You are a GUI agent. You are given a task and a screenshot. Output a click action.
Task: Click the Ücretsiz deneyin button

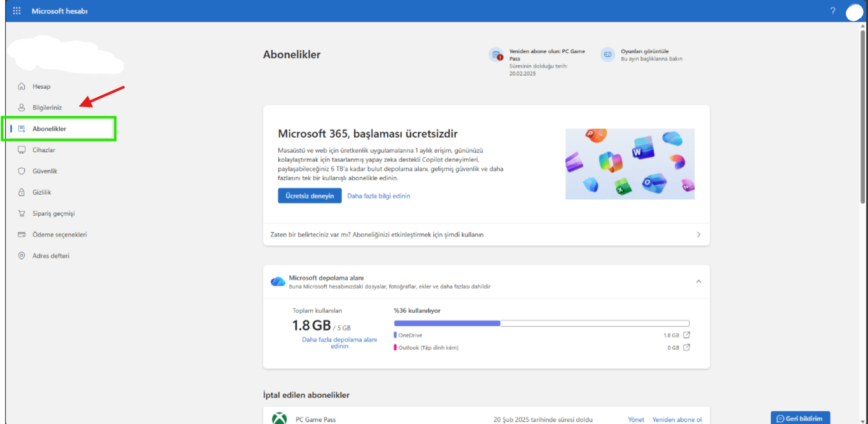(x=309, y=195)
